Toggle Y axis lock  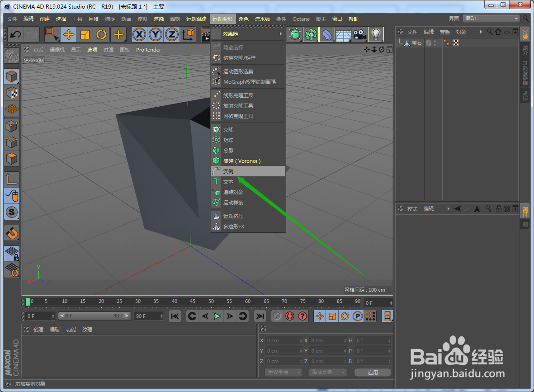tap(156, 34)
